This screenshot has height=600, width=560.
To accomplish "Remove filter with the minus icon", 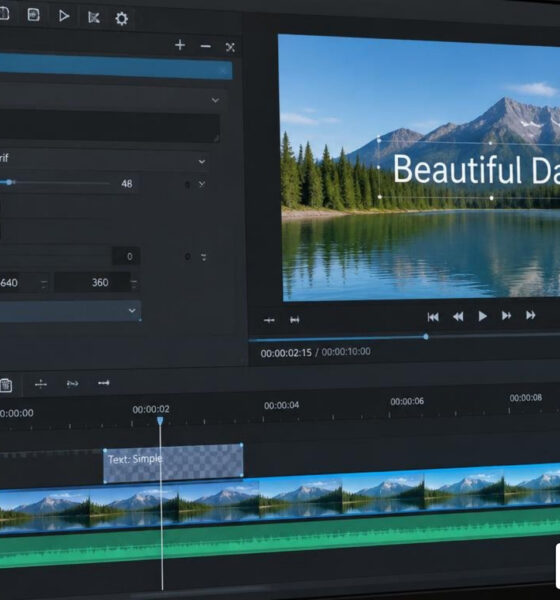I will pyautogui.click(x=206, y=46).
